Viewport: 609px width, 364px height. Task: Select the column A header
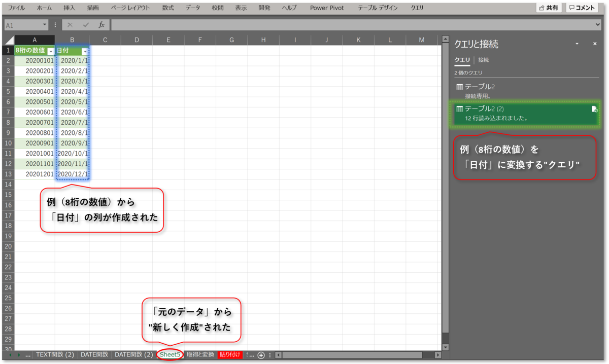[35, 40]
